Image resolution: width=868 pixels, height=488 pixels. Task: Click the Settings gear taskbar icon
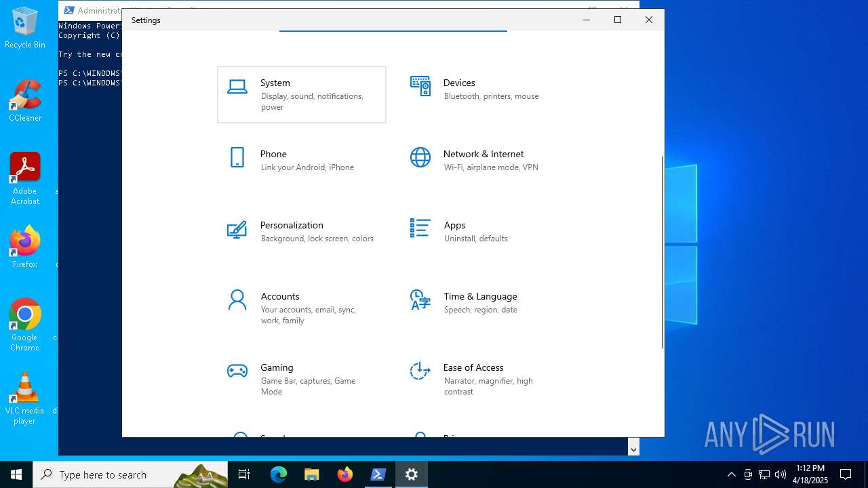click(x=412, y=474)
